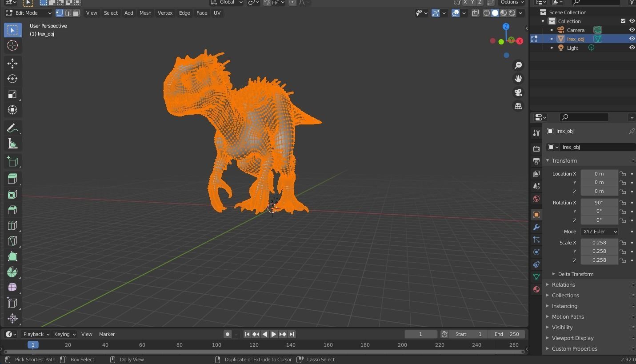Choose the Move tool
Viewport: 636px width, 364px height.
12,64
